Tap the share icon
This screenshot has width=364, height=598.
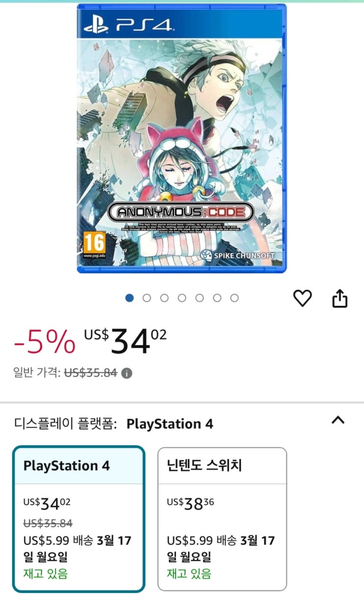point(340,298)
